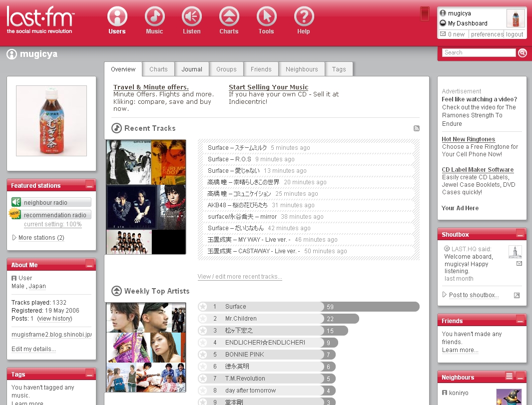Click the neighbour radio speaker icon
This screenshot has width=532, height=405.
click(16, 202)
